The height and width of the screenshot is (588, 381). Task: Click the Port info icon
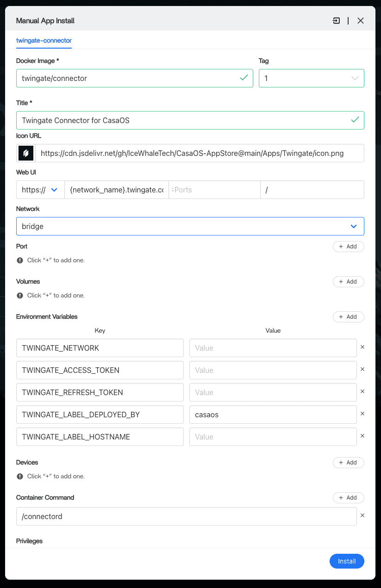click(x=20, y=260)
